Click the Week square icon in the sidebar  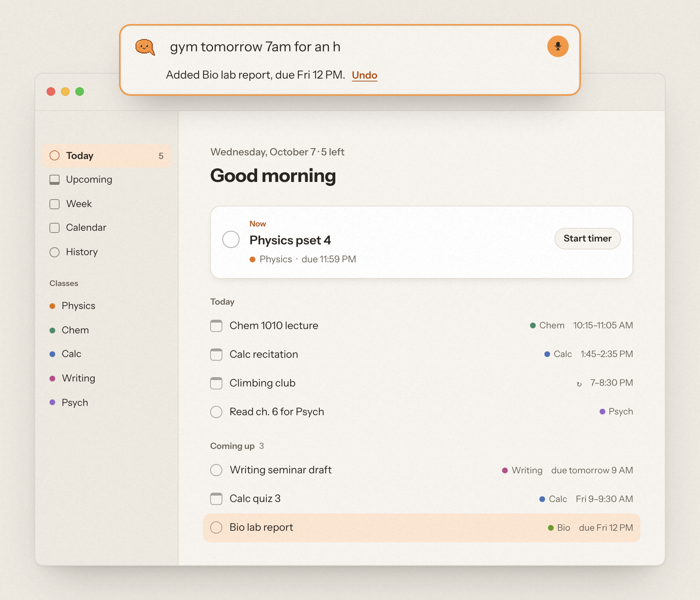point(55,204)
